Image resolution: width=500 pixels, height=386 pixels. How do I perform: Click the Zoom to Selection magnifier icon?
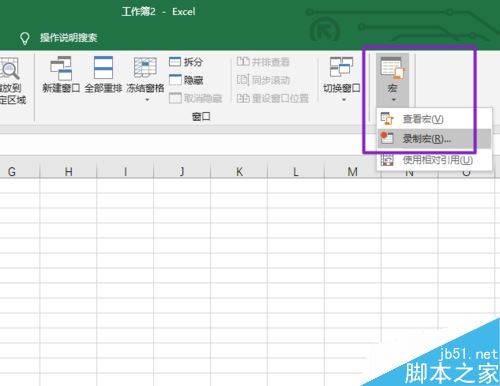pos(9,69)
